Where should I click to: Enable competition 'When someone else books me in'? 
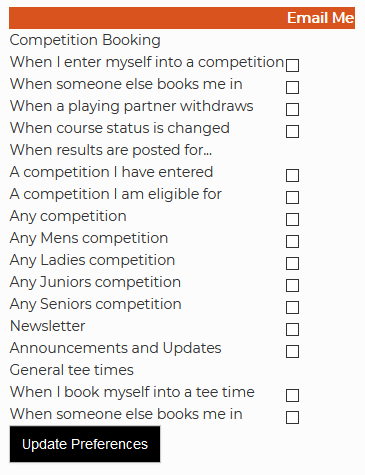[x=292, y=87]
